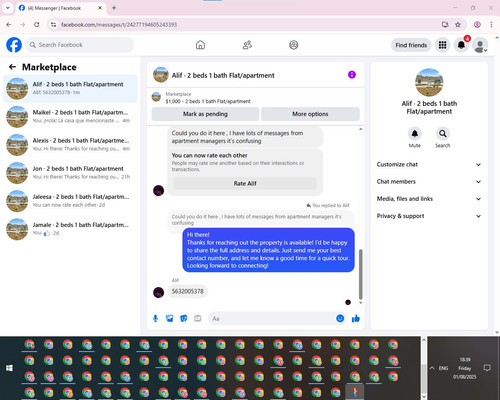Click the Mark as pending button

[205, 114]
